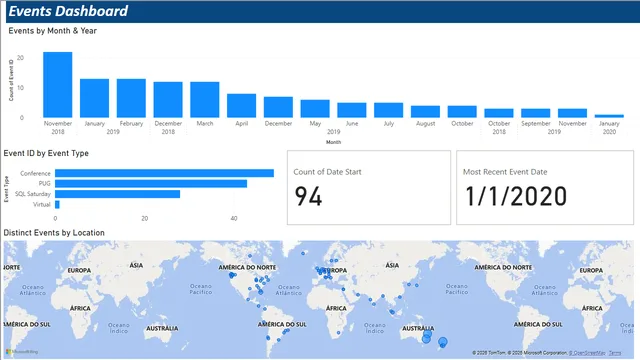Click the 'PUG' axis label
The width and height of the screenshot is (640, 360).
pos(44,184)
